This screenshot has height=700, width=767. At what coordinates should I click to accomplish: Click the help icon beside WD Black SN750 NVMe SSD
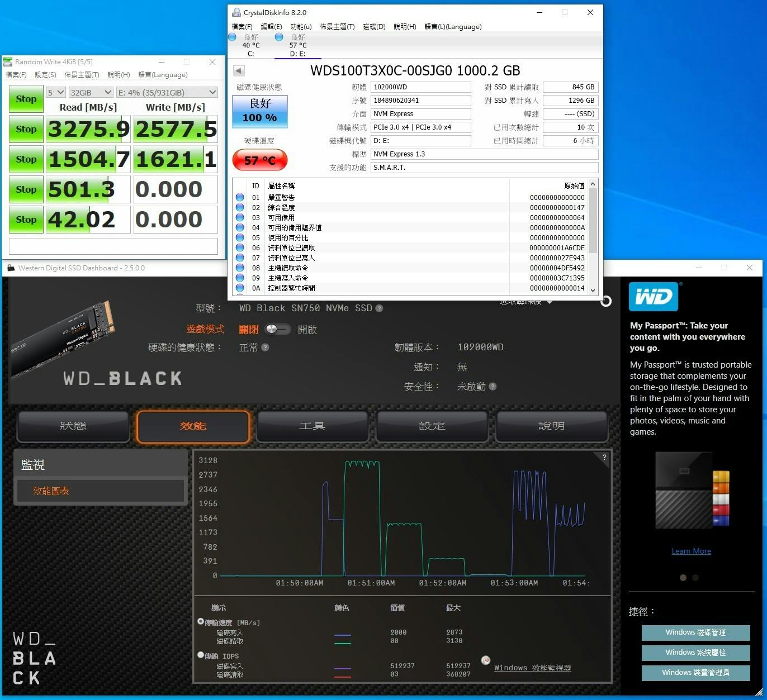[x=379, y=308]
